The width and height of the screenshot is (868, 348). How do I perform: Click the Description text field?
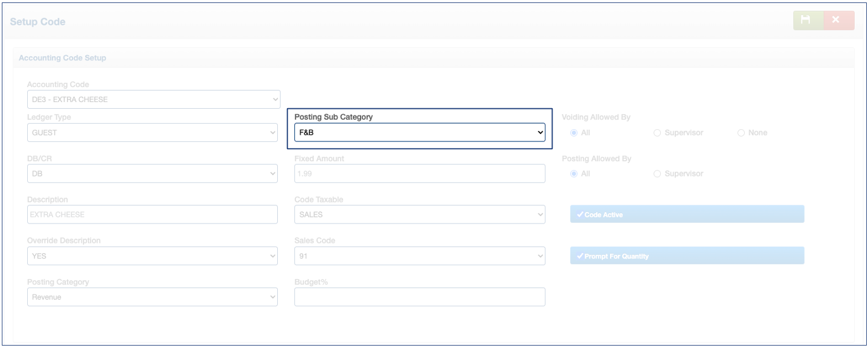click(x=152, y=214)
